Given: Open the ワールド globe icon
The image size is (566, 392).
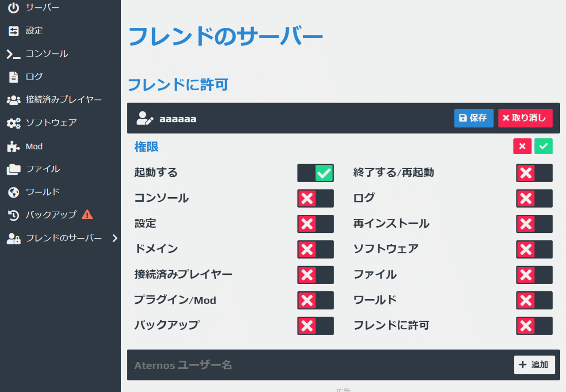Looking at the screenshot, I should (x=13, y=192).
